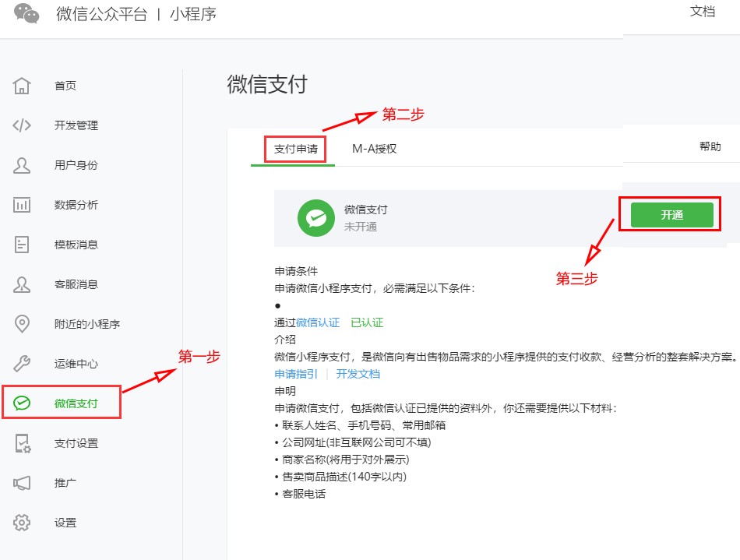Click the 微信公众平台 header title

101,14
